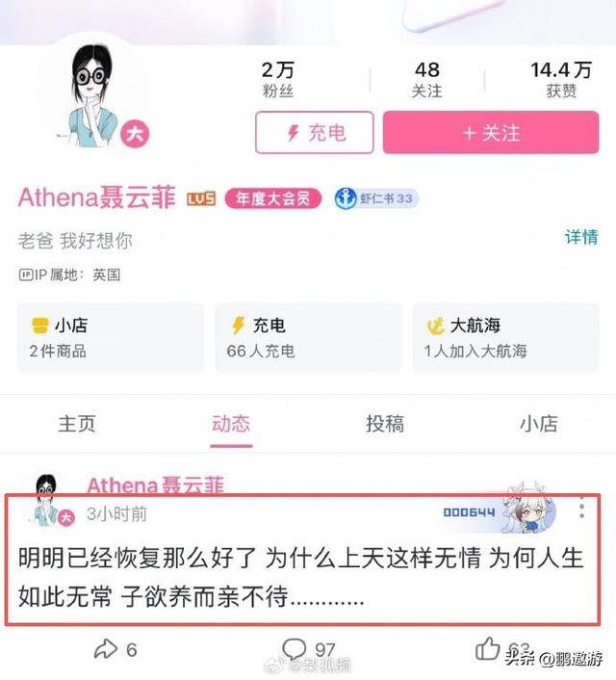
Task: View the 48 关注 following list
Action: click(427, 79)
